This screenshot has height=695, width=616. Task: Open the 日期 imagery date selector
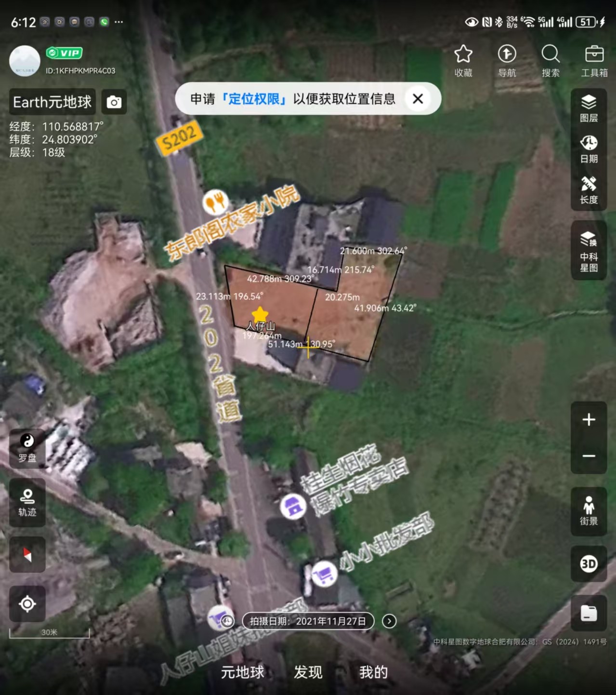[589, 149]
